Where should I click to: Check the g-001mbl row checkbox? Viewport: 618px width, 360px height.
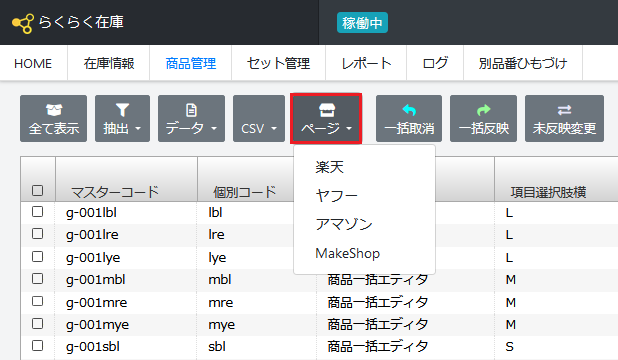[x=37, y=279]
